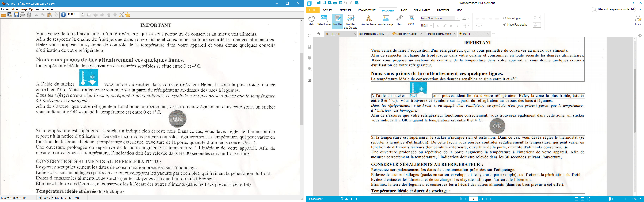Expand the quick access toolbar customize arrow
This screenshot has width=644, height=202.
pyautogui.click(x=361, y=3)
